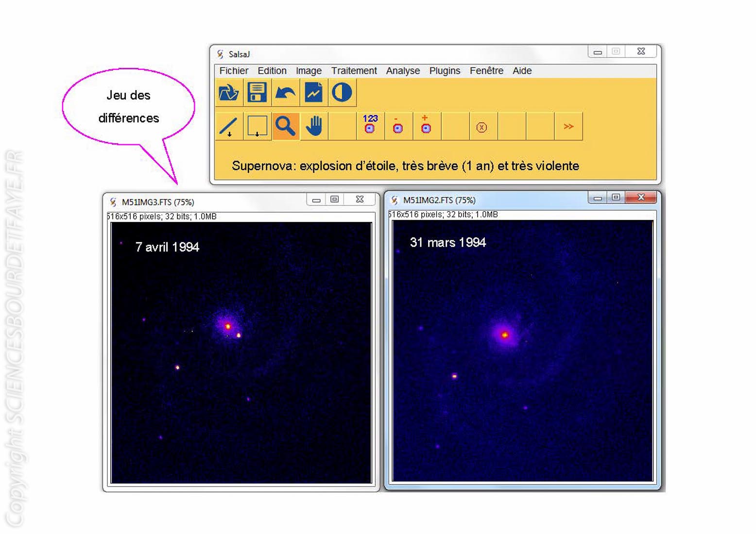Viewport: 756px width, 534px height.
Task: Minimize the M51IMG2.FTS window
Action: [x=598, y=198]
